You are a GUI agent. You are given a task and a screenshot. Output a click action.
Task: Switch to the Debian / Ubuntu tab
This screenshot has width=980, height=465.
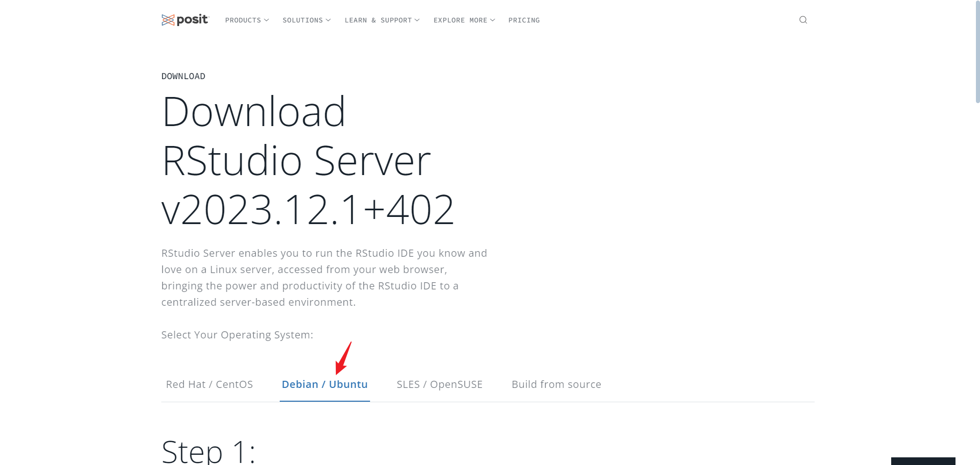[325, 384]
